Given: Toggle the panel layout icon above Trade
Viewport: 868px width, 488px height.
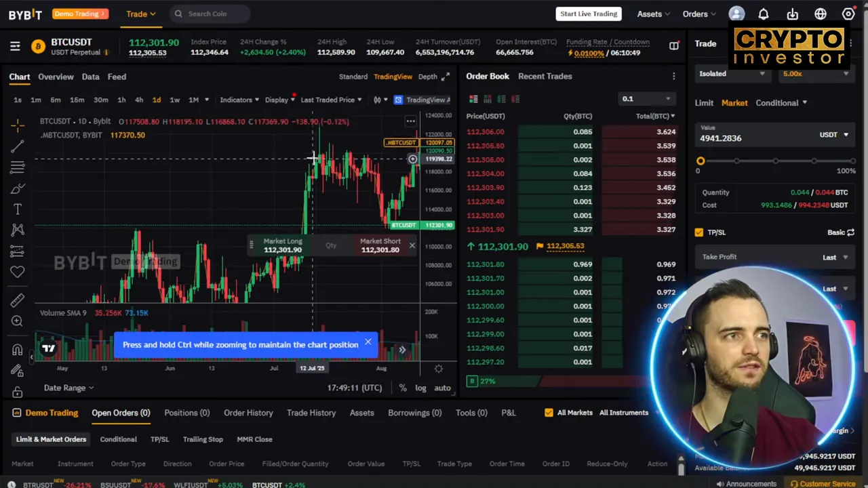Looking at the screenshot, I should tap(674, 45).
